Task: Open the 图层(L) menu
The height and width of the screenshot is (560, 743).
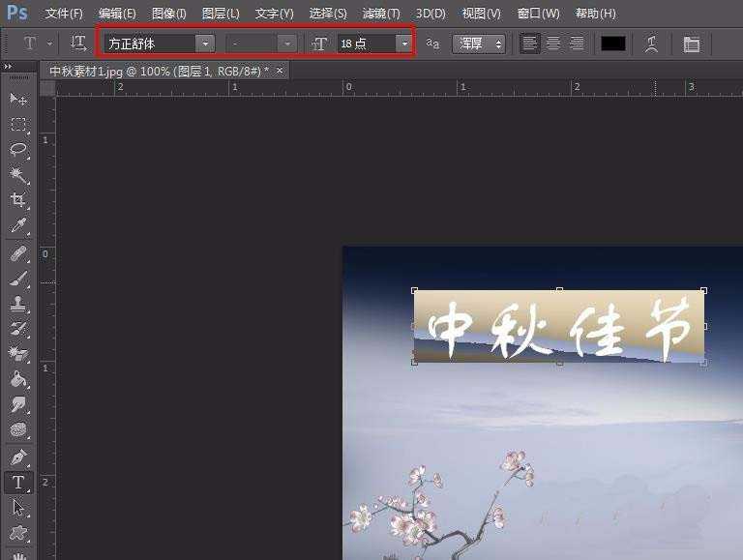Action: pyautogui.click(x=221, y=14)
